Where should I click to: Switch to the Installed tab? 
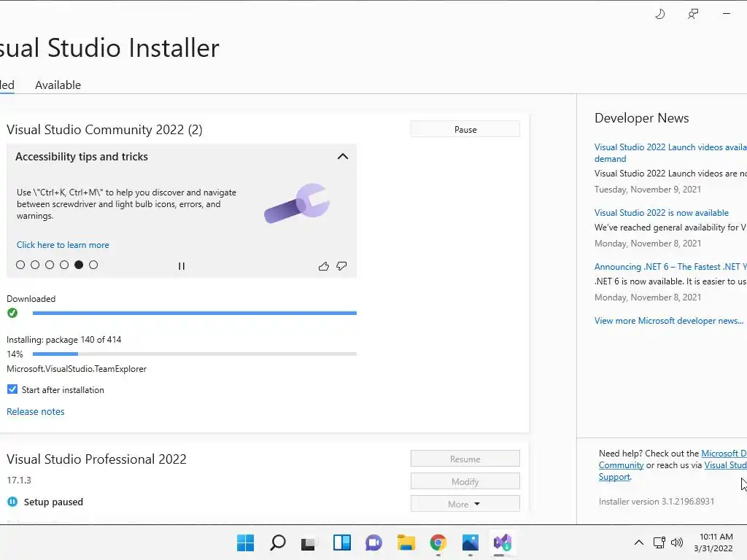7,85
